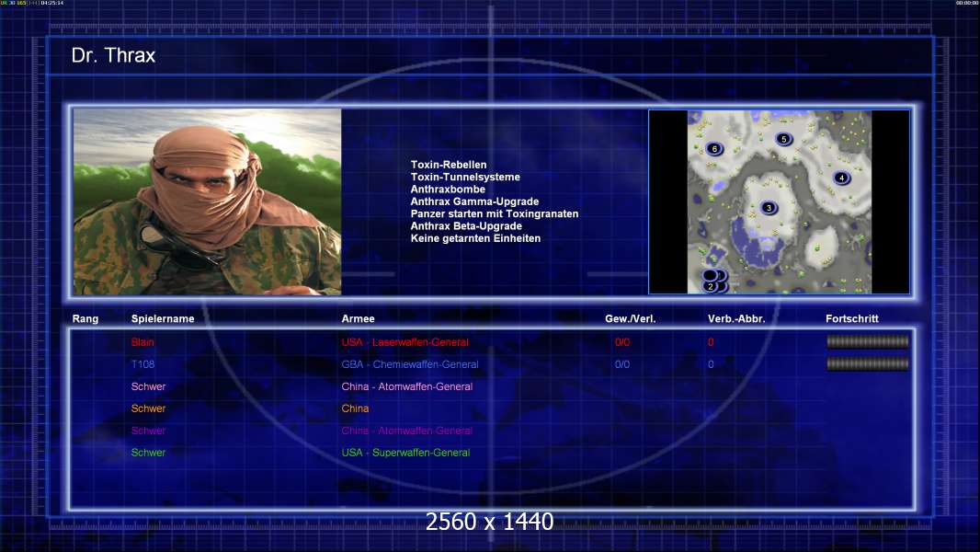The image size is (980, 552).
Task: Click T108's 0/0 win/loss value
Action: [x=622, y=363]
